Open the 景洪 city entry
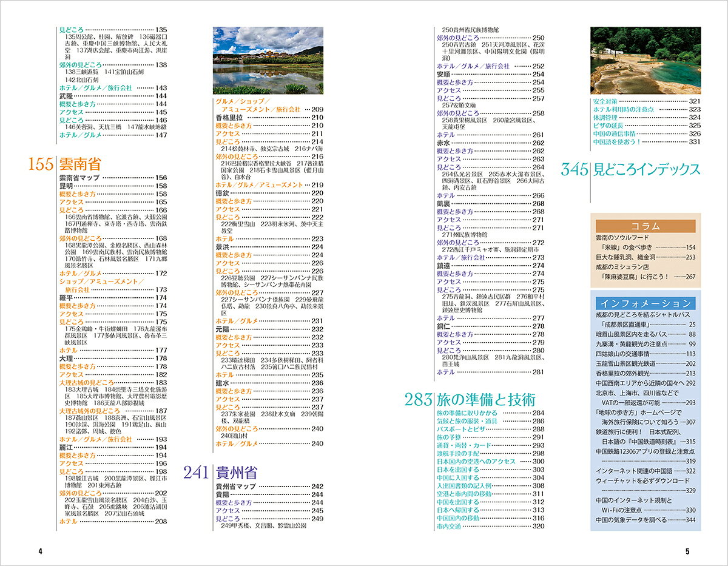The height and width of the screenshot is (566, 728). pos(269,247)
